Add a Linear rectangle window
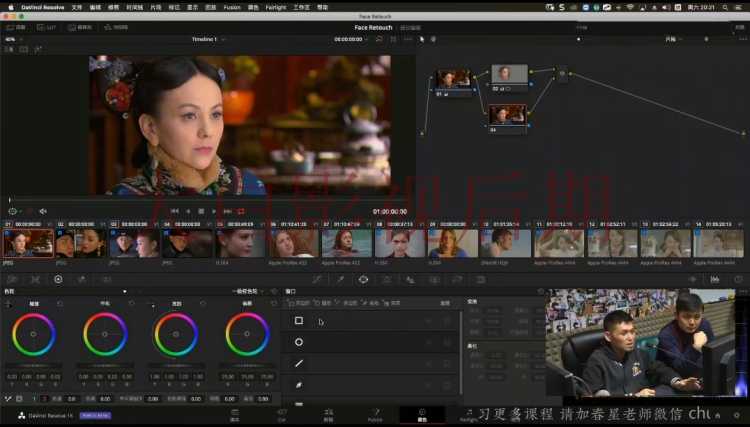Viewport: 750px width, 427px height. coord(299,320)
